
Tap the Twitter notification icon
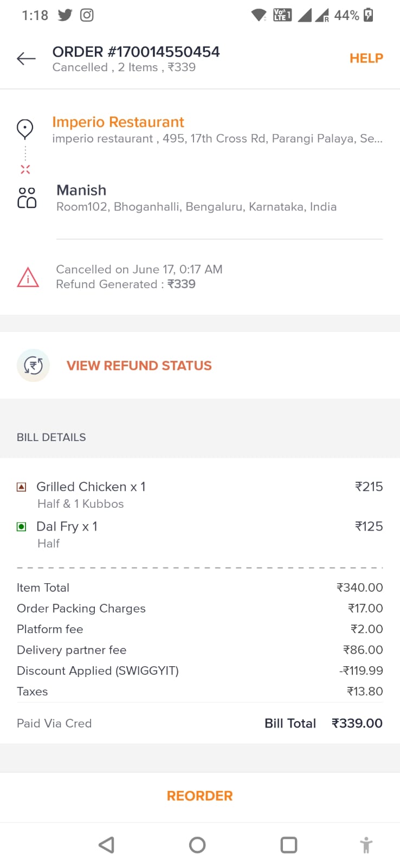point(65,15)
